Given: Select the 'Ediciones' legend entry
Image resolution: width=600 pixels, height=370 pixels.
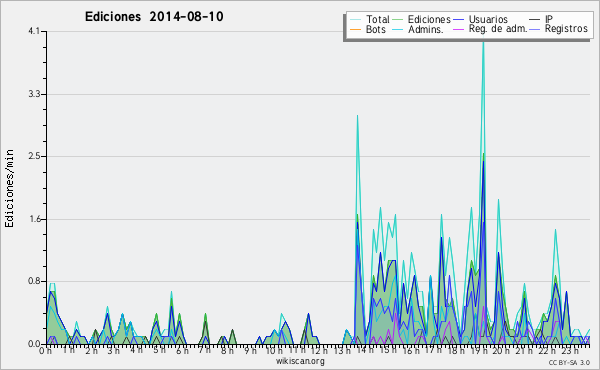Looking at the screenshot, I should click(422, 19).
